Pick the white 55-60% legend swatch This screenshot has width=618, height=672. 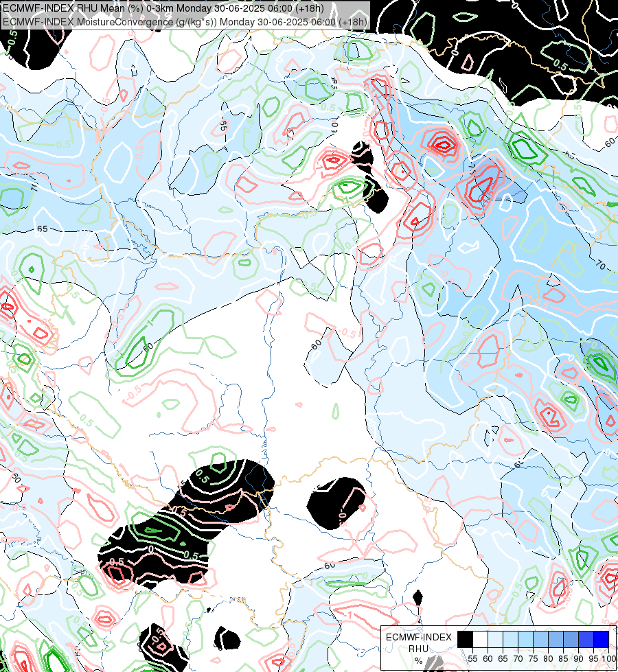481,639
